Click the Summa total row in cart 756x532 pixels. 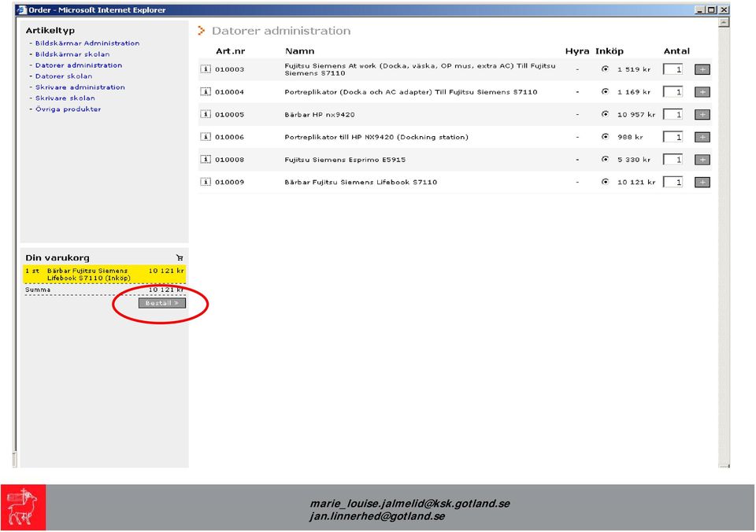point(104,290)
